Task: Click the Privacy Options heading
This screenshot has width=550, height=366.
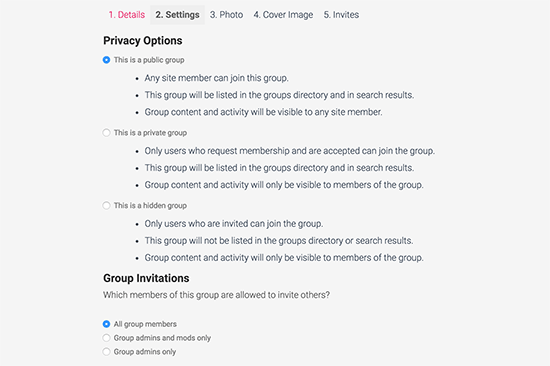Action: 143,41
